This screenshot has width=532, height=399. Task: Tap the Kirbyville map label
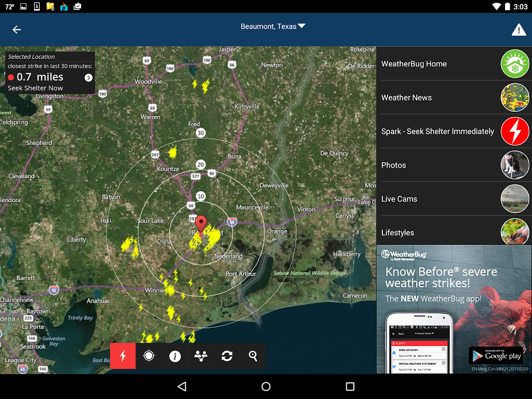(x=247, y=106)
